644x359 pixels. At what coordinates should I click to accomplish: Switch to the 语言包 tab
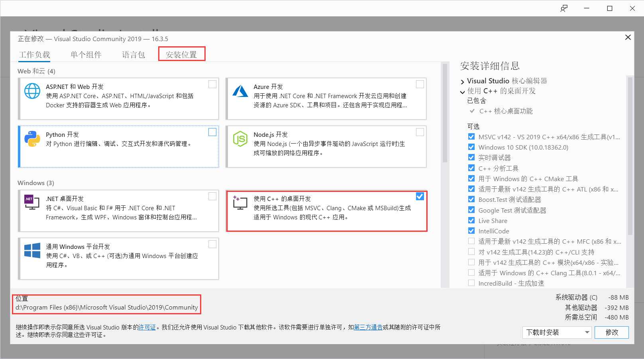[x=134, y=55]
